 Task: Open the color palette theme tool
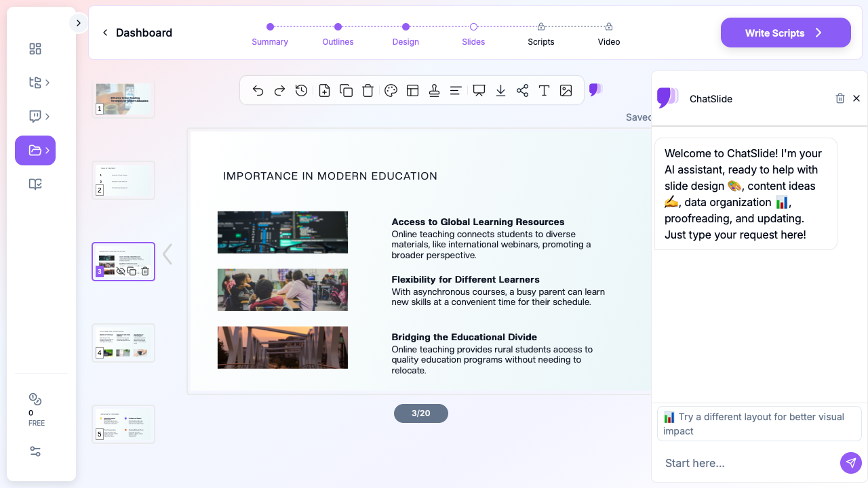click(x=391, y=91)
